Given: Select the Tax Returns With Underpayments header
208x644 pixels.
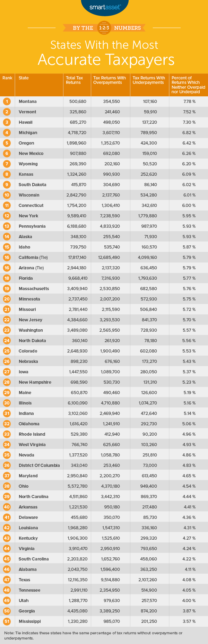Looking at the screenshot, I should pos(149,80).
